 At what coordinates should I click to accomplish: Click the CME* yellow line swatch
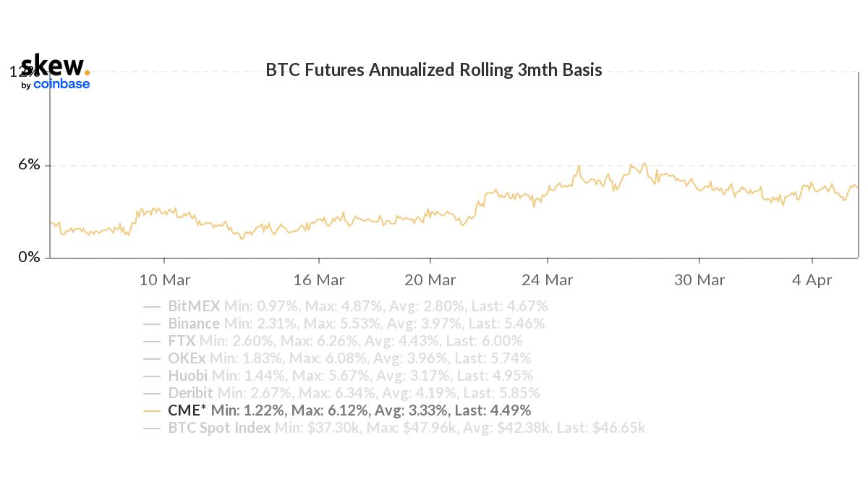152,410
